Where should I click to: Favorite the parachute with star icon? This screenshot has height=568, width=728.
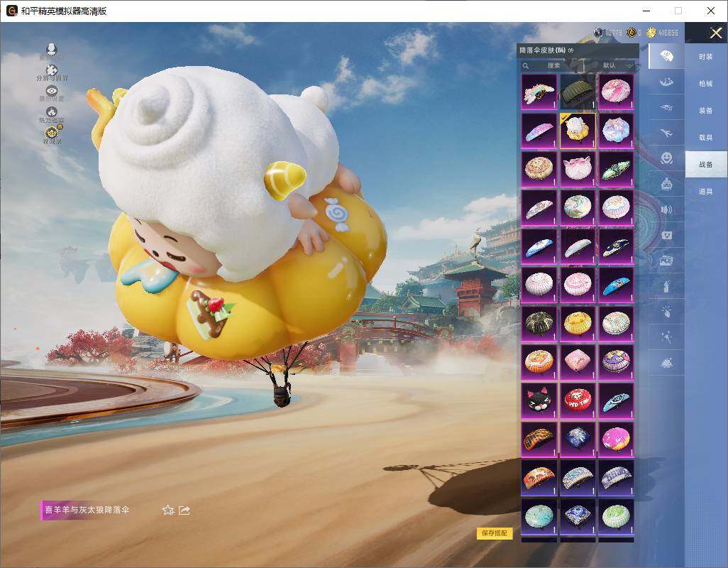[x=168, y=510]
